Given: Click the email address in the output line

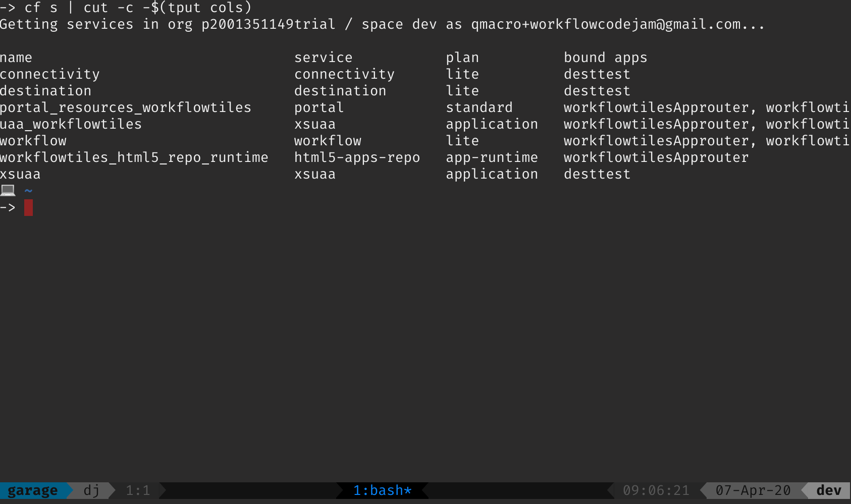Looking at the screenshot, I should coord(606,24).
